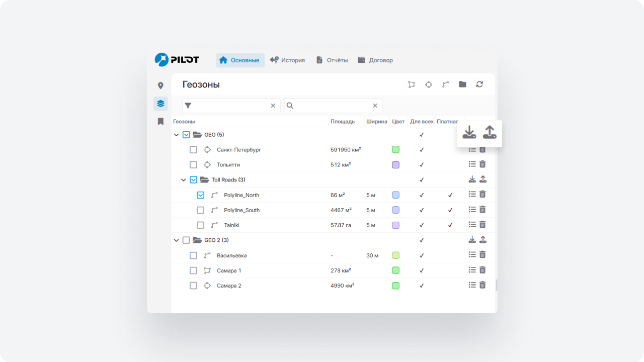The width and height of the screenshot is (644, 362).
Task: Open the map marker sidebar section
Action: (x=160, y=86)
